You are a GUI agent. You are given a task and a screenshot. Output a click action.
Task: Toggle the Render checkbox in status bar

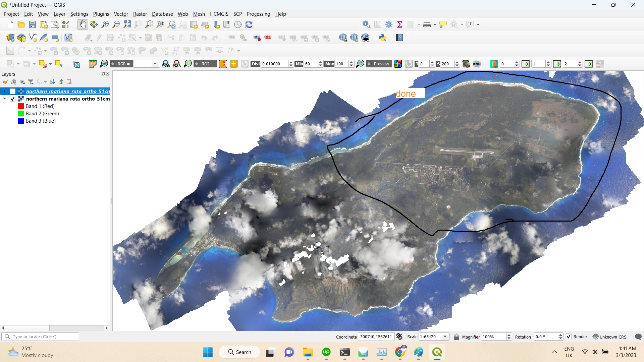pyautogui.click(x=569, y=337)
